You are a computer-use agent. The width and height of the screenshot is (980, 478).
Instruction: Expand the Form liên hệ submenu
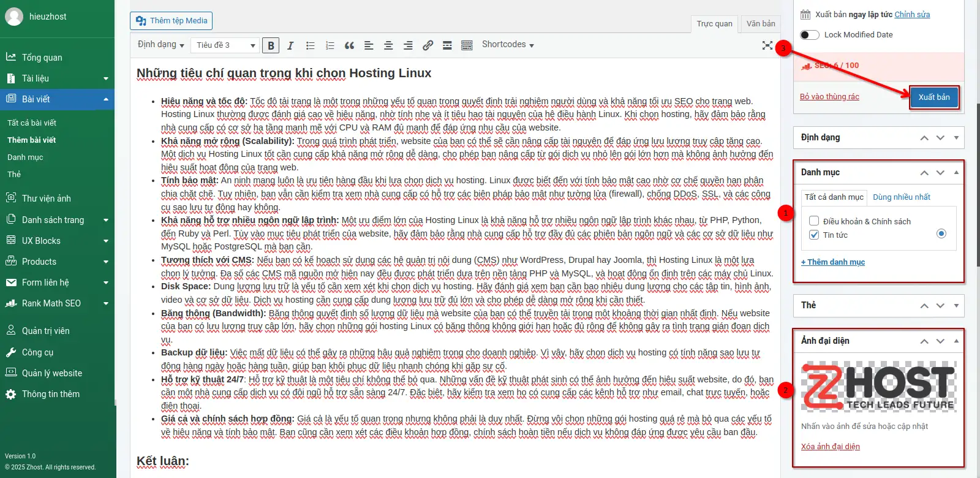point(106,283)
